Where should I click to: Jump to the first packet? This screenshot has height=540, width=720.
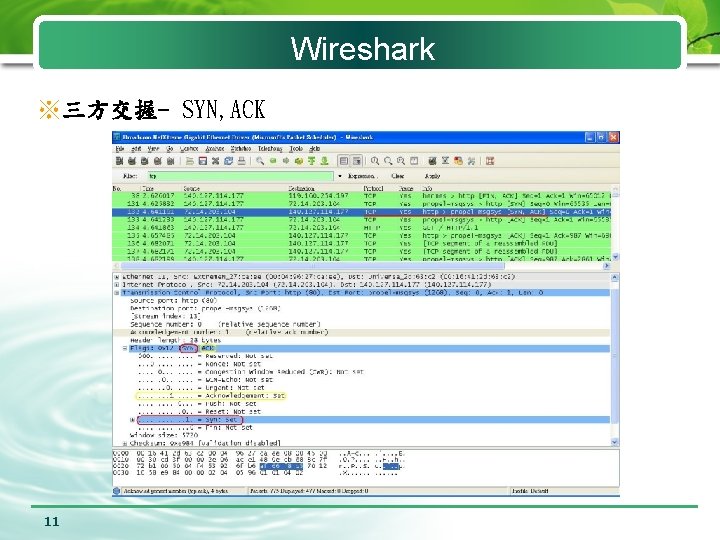311,161
